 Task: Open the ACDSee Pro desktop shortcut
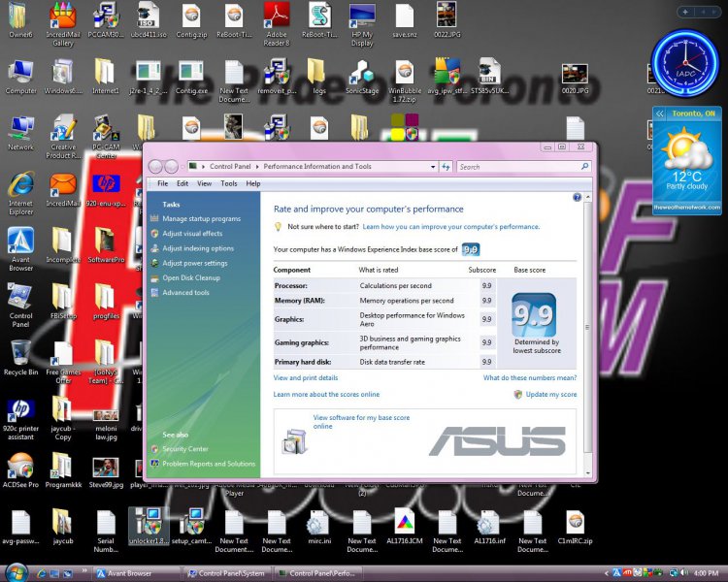20,470
